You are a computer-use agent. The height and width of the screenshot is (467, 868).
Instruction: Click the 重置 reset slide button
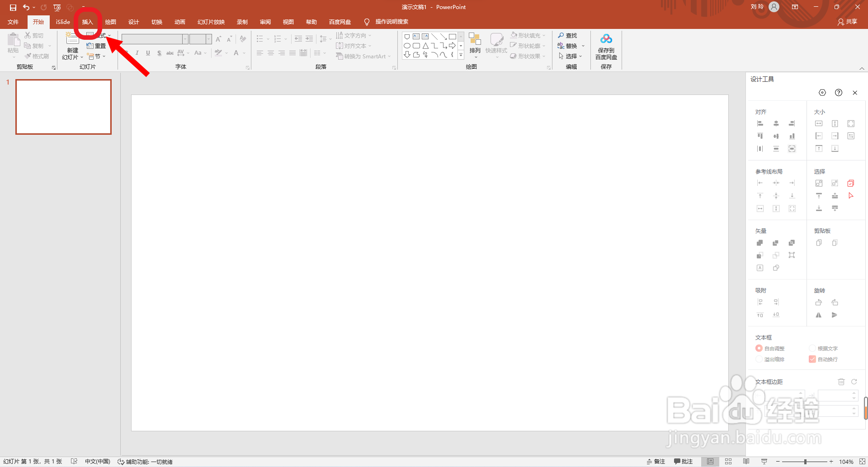coord(96,46)
